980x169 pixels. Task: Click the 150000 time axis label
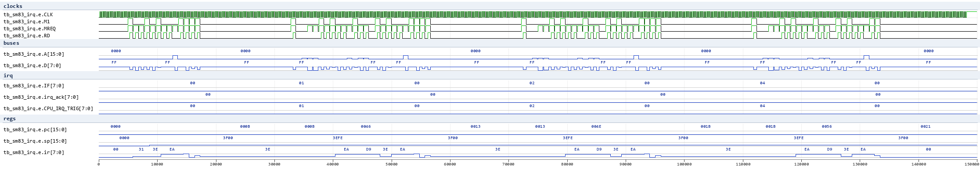971,165
